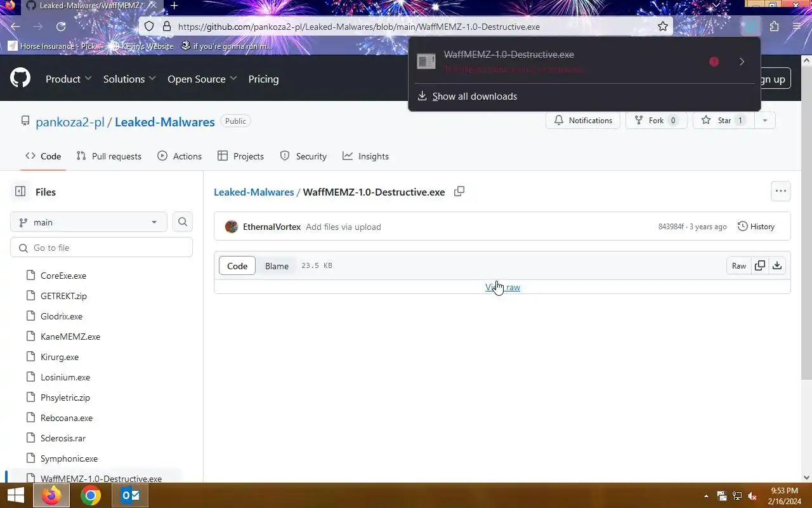This screenshot has height=508, width=812.
Task: Copy raw file contents icon
Action: (760, 265)
